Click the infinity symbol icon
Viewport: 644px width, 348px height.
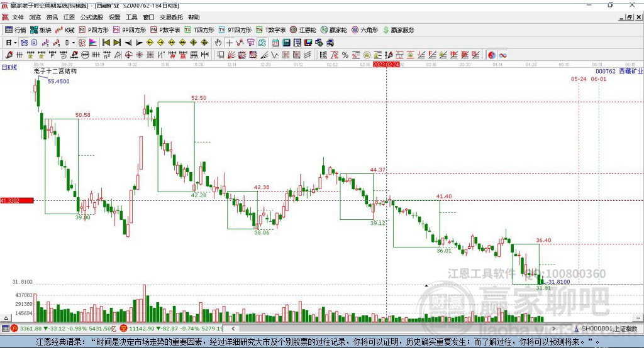(x=502, y=55)
